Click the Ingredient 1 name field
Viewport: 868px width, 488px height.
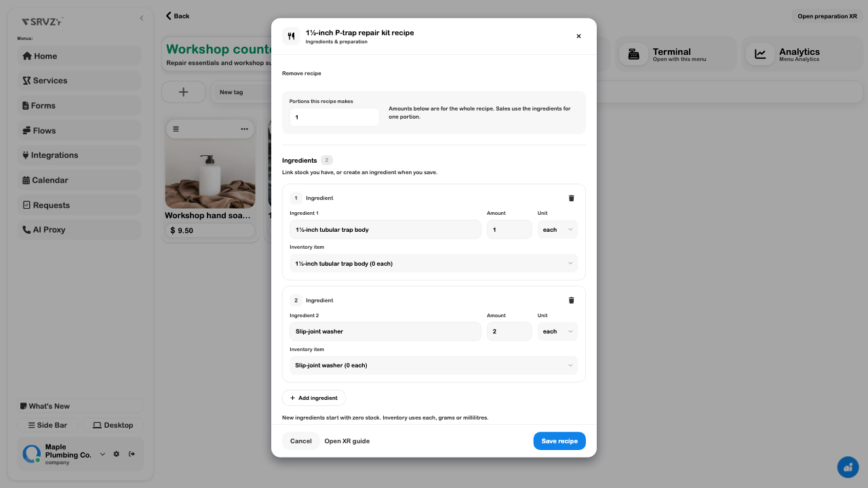tap(385, 230)
